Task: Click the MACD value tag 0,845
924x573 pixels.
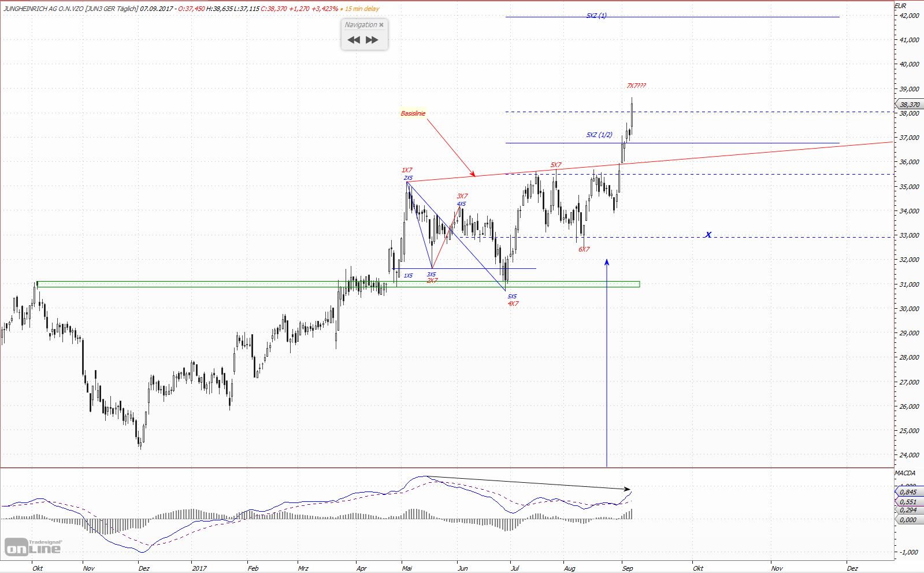Action: point(908,492)
